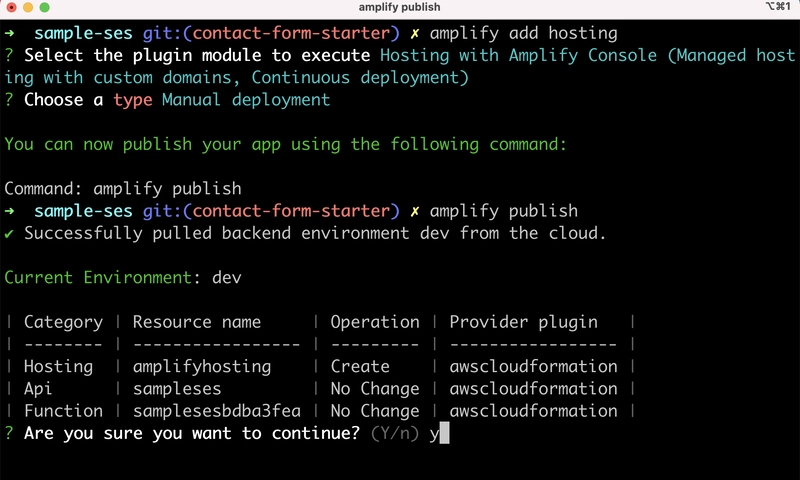800x480 pixels.
Task: Click the 'Provider plugin' table header
Action: pyautogui.click(x=523, y=322)
